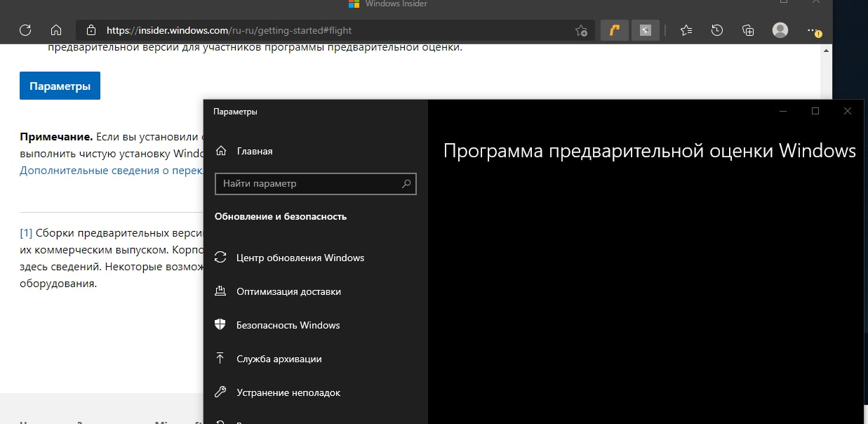Click the Delivery Optimization tray icon
Viewport: 868px width, 424px height.
(220, 291)
